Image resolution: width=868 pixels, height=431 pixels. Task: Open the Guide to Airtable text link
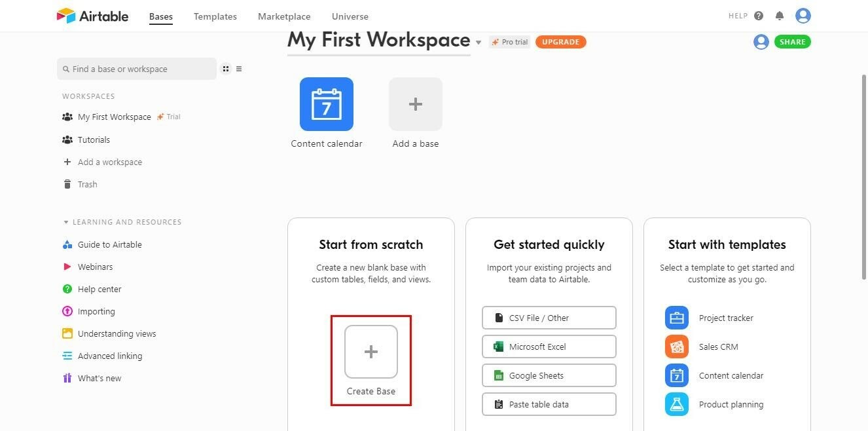click(110, 244)
